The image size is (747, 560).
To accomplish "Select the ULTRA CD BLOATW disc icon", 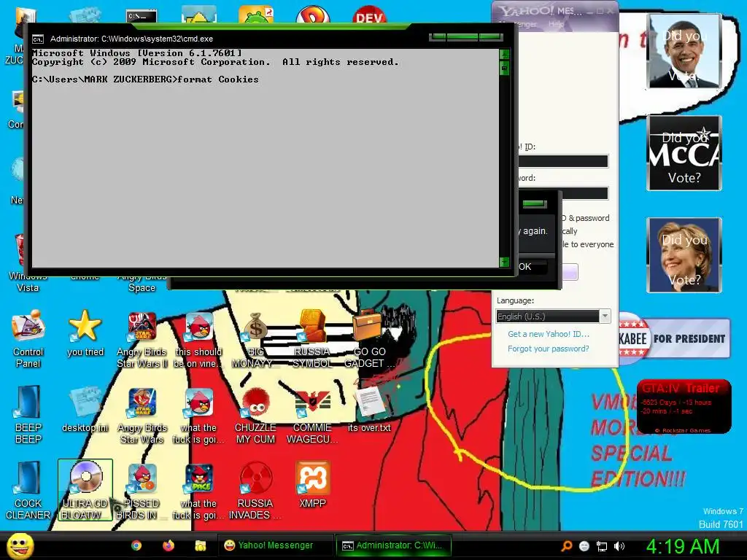I will [x=85, y=490].
